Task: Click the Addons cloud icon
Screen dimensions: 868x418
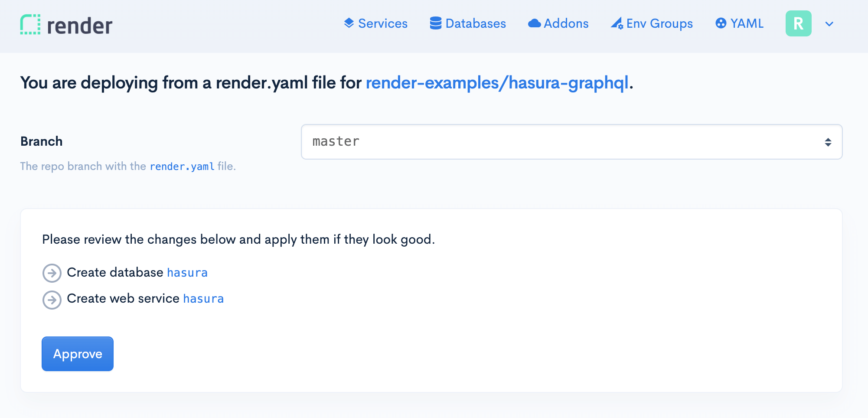Action: pyautogui.click(x=534, y=23)
